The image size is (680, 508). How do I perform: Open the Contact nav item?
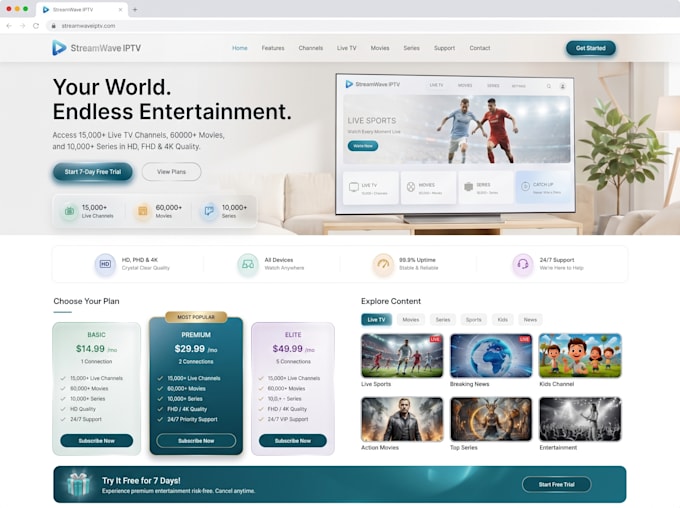point(480,48)
